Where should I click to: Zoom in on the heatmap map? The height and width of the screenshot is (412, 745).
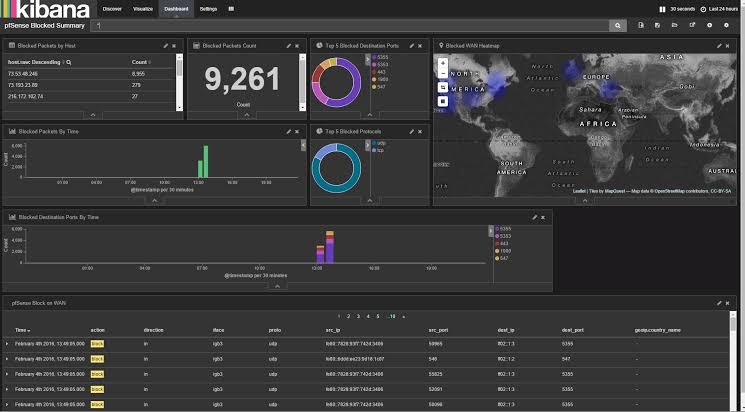(443, 63)
